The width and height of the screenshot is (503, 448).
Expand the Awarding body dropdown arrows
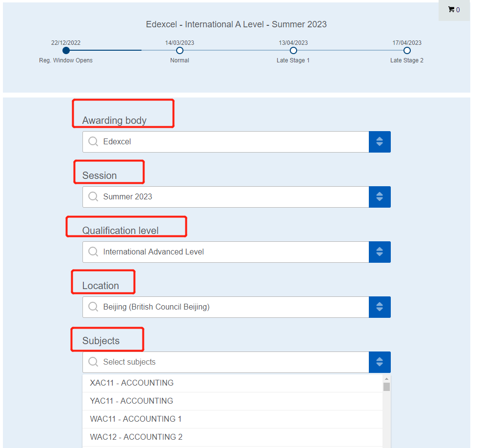380,142
